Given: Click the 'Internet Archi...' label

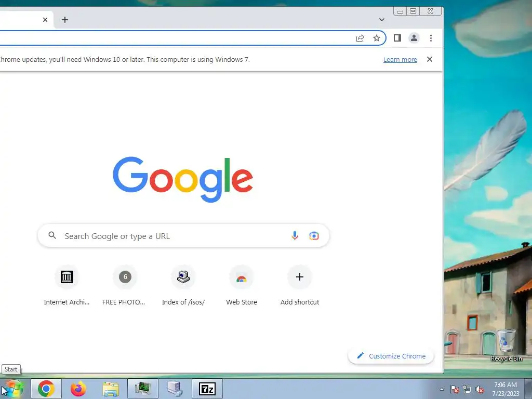Looking at the screenshot, I should 67,302.
